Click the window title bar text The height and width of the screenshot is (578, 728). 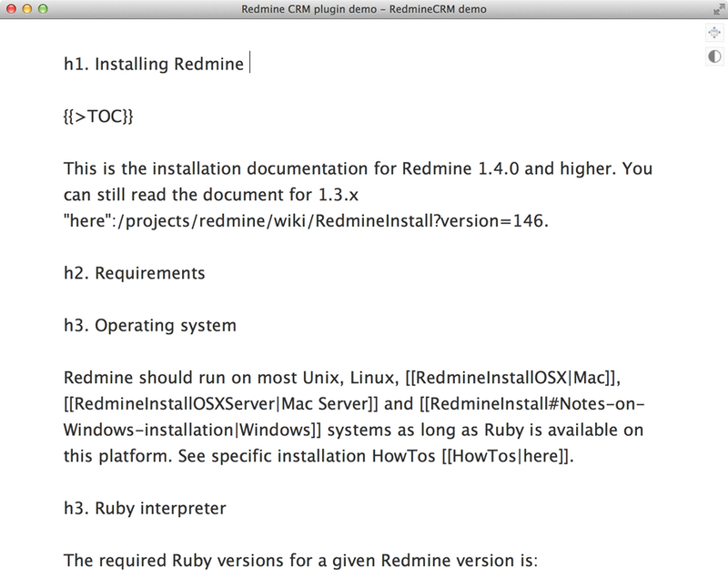pyautogui.click(x=364, y=9)
